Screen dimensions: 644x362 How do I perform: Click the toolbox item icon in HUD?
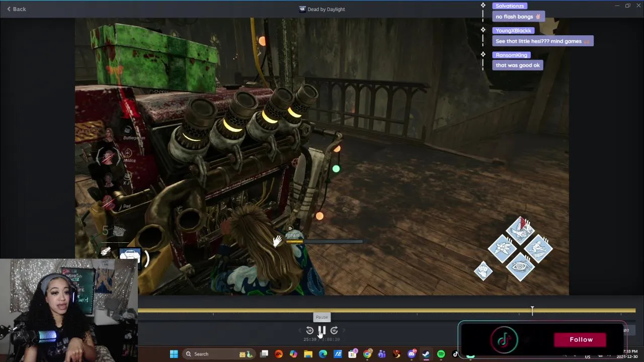130,255
